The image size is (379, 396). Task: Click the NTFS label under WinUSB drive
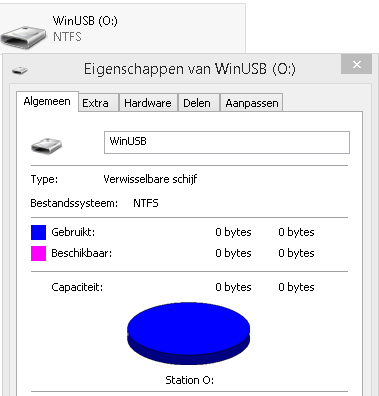[x=67, y=37]
